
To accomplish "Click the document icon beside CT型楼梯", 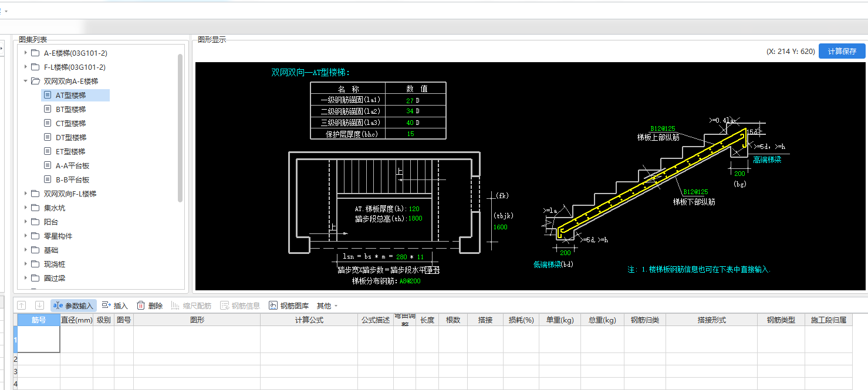I will pyautogui.click(x=48, y=123).
